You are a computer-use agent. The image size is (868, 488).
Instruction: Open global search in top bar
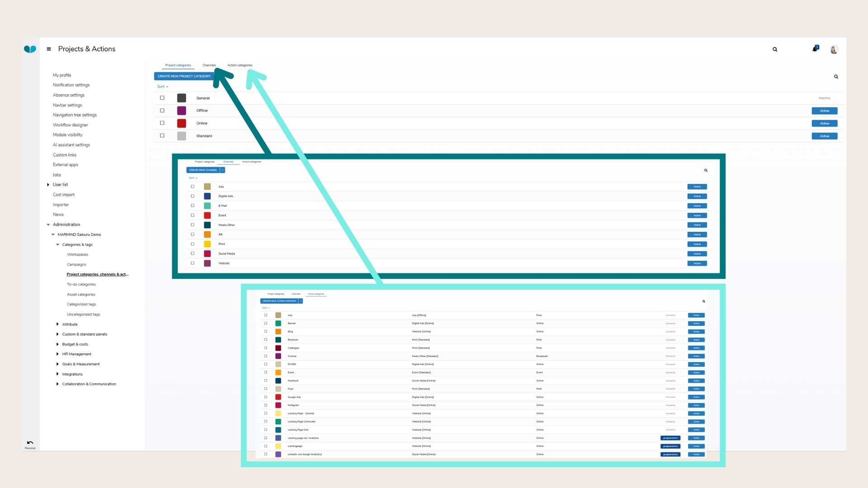click(775, 49)
